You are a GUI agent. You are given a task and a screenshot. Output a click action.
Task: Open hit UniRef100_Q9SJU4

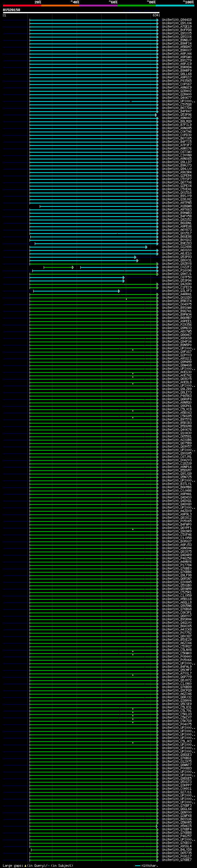pos(177,23)
